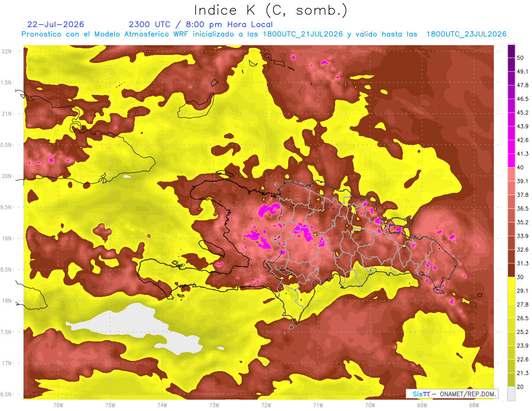Pick the magenta swatch between 40 and 41.3
Screen dimensions: 532x411
pyautogui.click(x=511, y=160)
